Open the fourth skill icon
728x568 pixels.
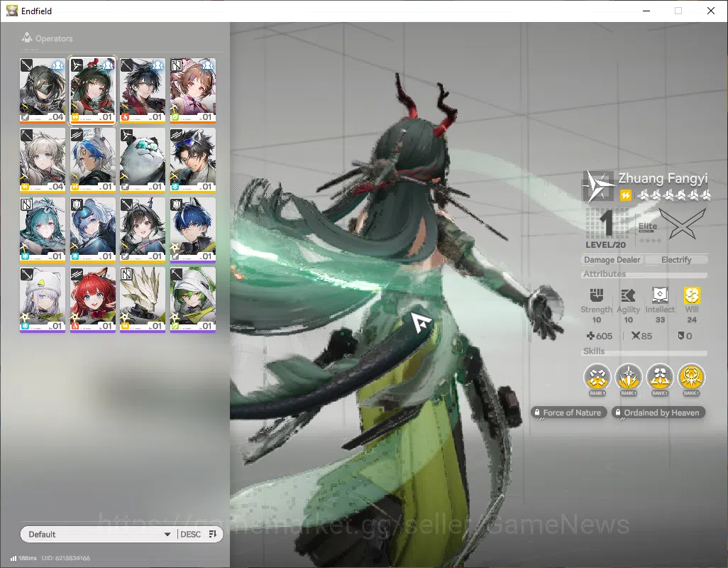pyautogui.click(x=691, y=377)
